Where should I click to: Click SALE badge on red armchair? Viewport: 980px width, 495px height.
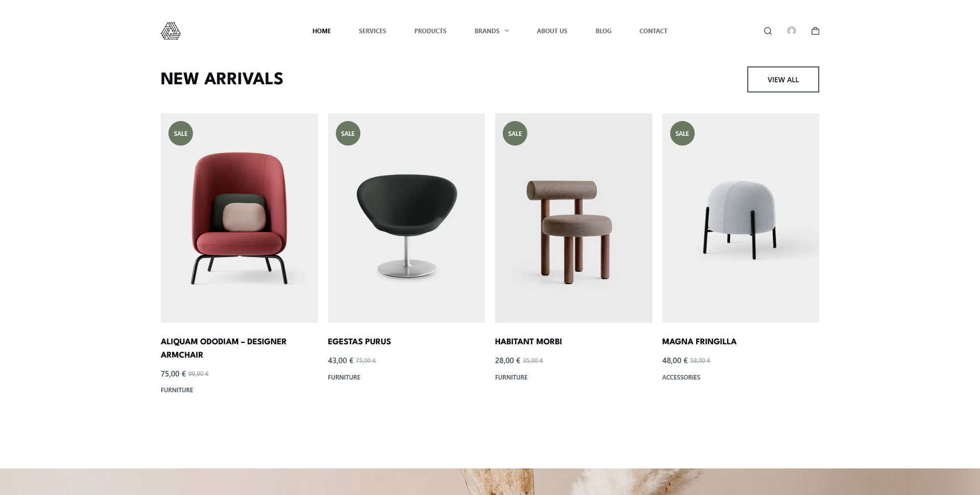coord(181,133)
